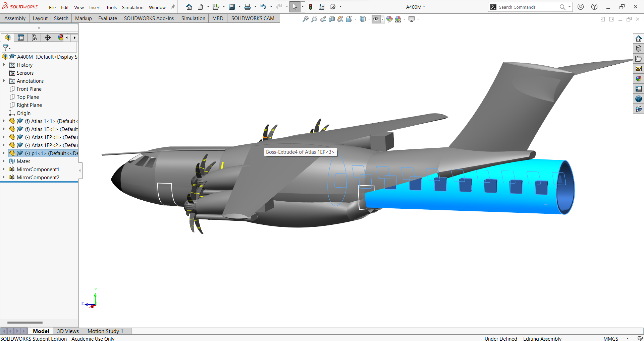Click the user account login icon
Image resolution: width=644 pixels, height=341 pixels.
581,7
